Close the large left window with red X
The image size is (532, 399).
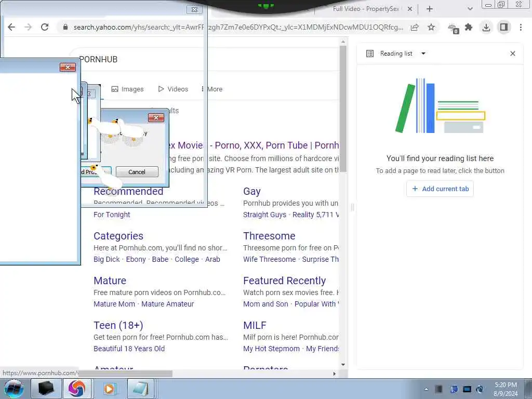pyautogui.click(x=68, y=67)
